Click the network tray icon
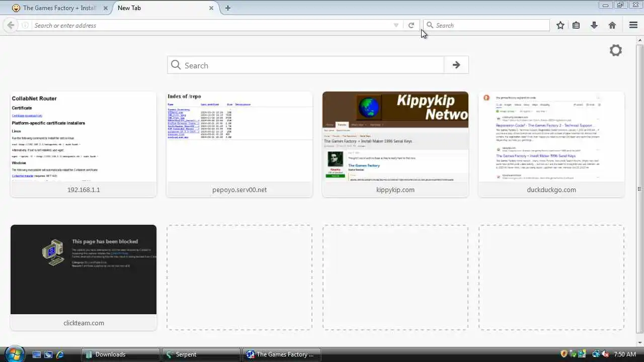 point(596,354)
